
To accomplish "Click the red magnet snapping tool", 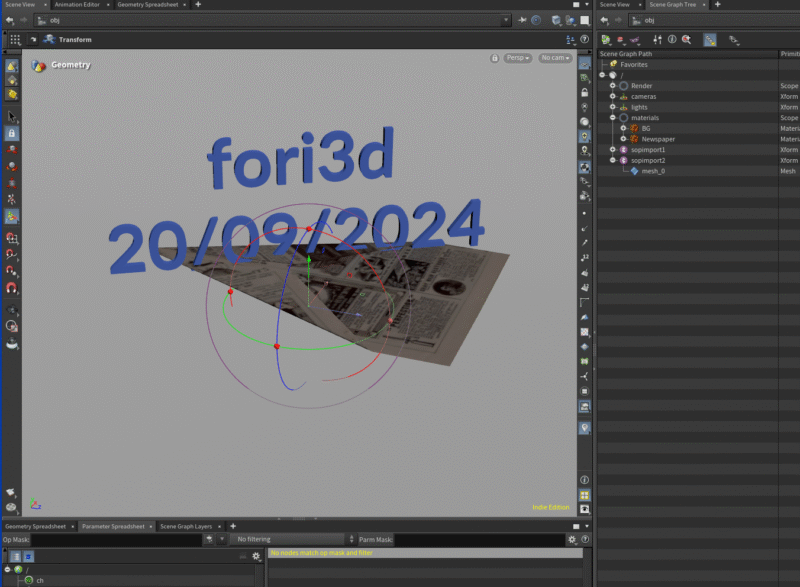I will coord(11,288).
